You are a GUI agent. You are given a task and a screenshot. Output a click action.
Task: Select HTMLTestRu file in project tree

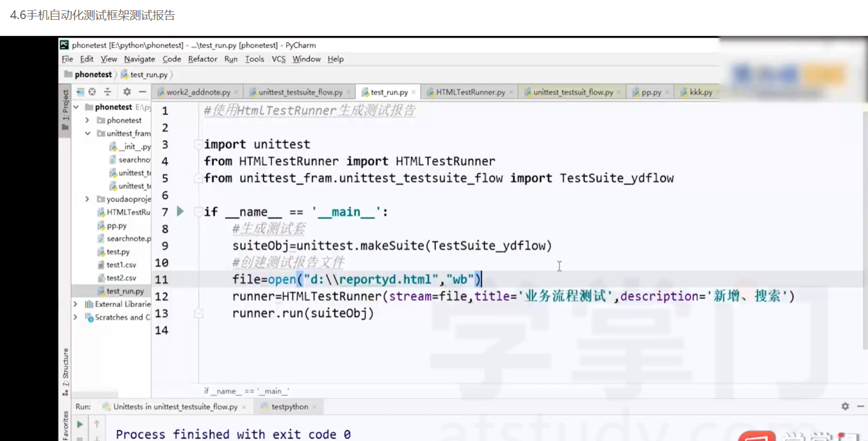pyautogui.click(x=124, y=212)
